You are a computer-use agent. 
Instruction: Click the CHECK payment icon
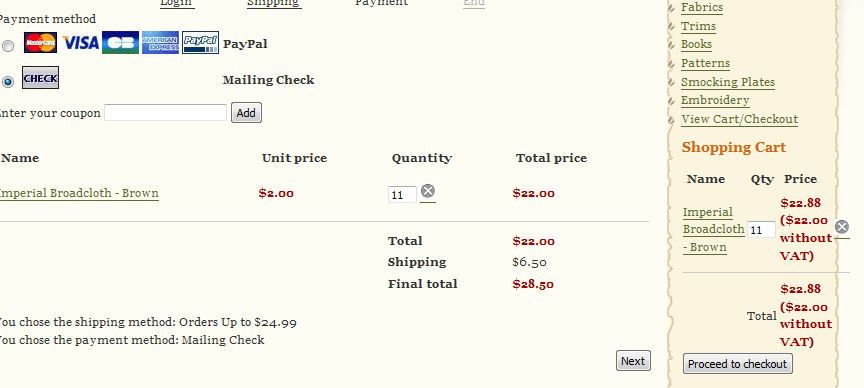(40, 78)
